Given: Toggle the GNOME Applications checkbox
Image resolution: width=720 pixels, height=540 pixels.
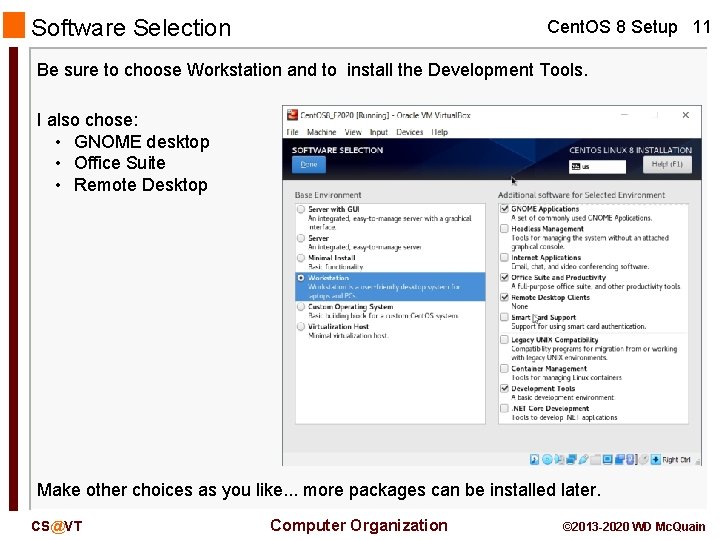Looking at the screenshot, I should click(x=504, y=209).
